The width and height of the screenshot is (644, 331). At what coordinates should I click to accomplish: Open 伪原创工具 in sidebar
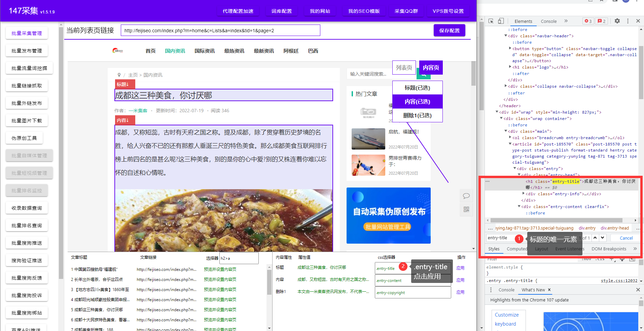24,138
